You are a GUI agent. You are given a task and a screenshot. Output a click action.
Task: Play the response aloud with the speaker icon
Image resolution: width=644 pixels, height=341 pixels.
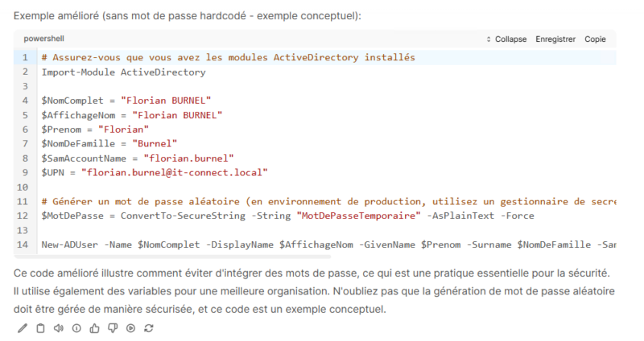[58, 328]
